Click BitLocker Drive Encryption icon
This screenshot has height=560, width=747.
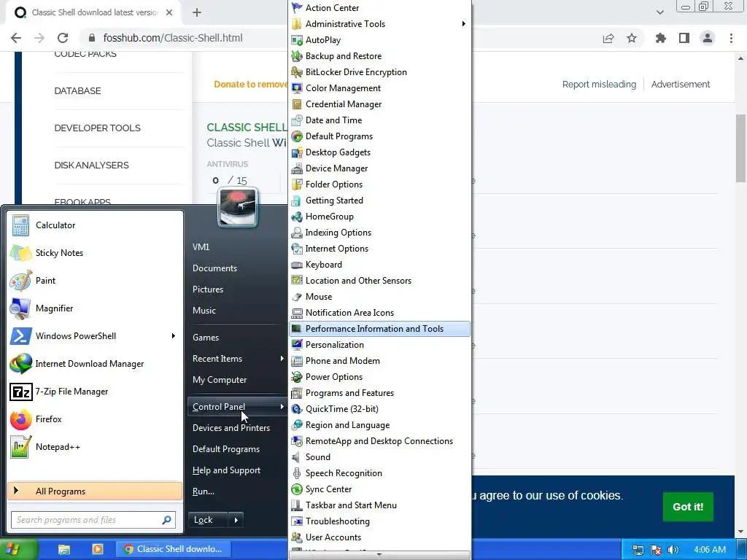(297, 72)
